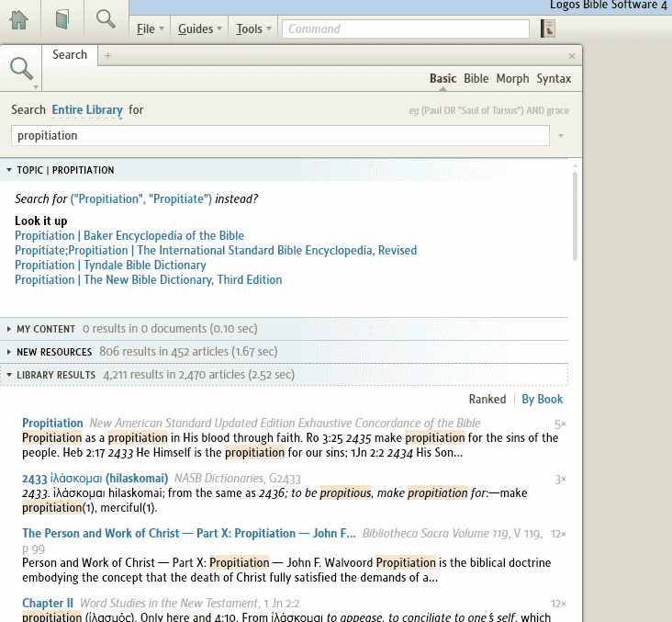Click the 12× count beside Bibliotheca Sacra result

click(x=558, y=534)
